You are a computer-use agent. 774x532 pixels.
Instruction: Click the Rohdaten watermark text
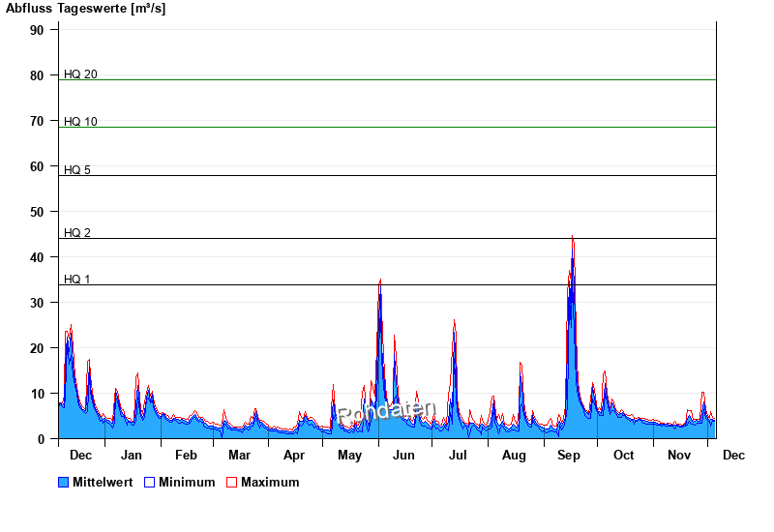(387, 413)
